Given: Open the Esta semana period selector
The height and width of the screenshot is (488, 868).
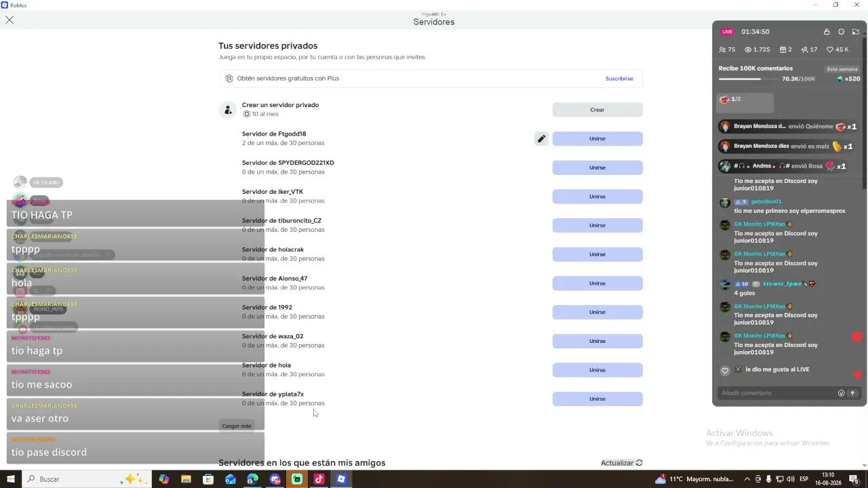Looking at the screenshot, I should click(x=842, y=69).
